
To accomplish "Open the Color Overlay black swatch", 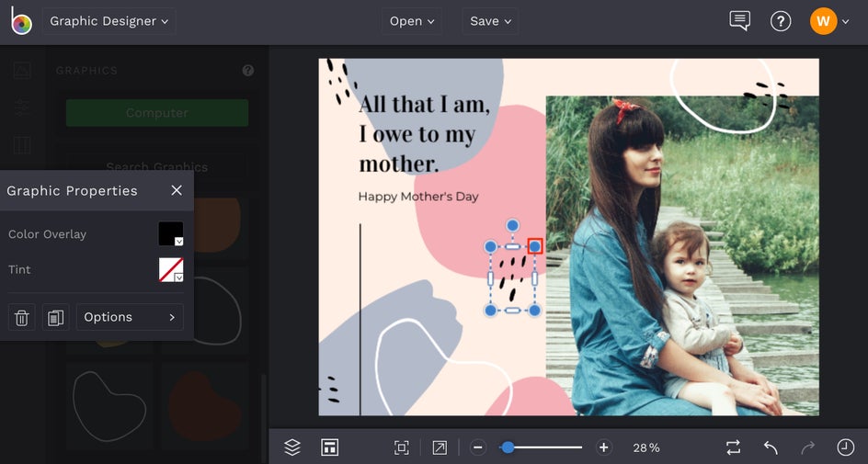I will coord(171,233).
